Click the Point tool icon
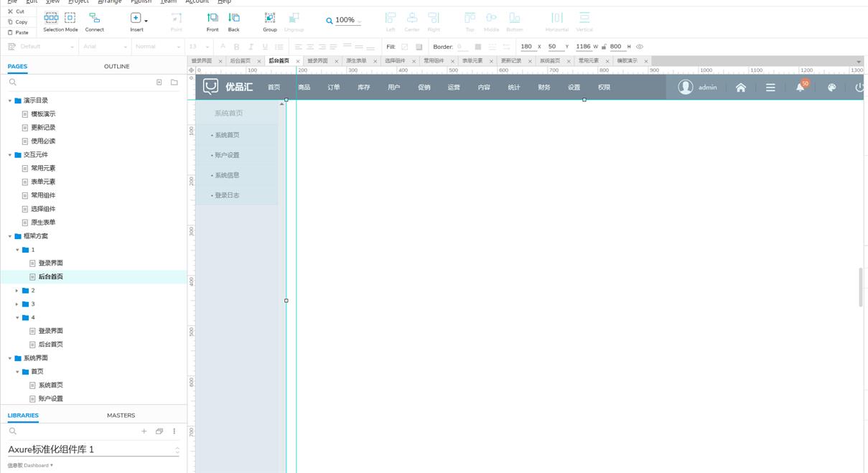This screenshot has height=473, width=868. pyautogui.click(x=177, y=18)
